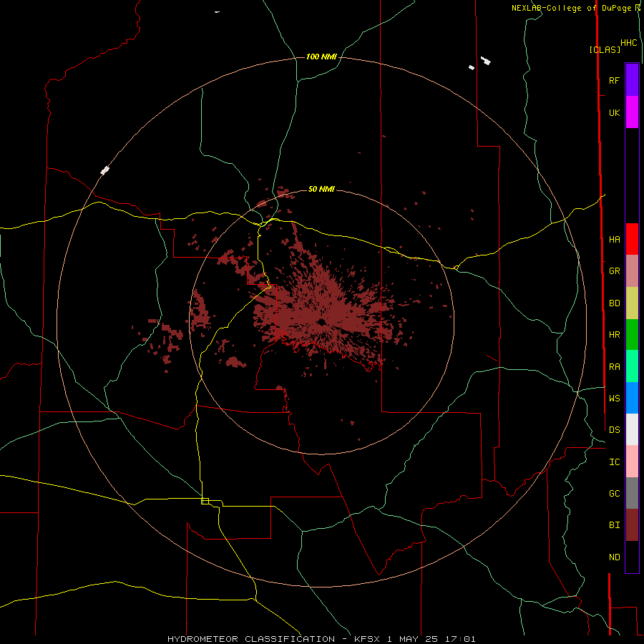The width and height of the screenshot is (644, 644).
Task: Click the HR legend label
Action: click(614, 335)
